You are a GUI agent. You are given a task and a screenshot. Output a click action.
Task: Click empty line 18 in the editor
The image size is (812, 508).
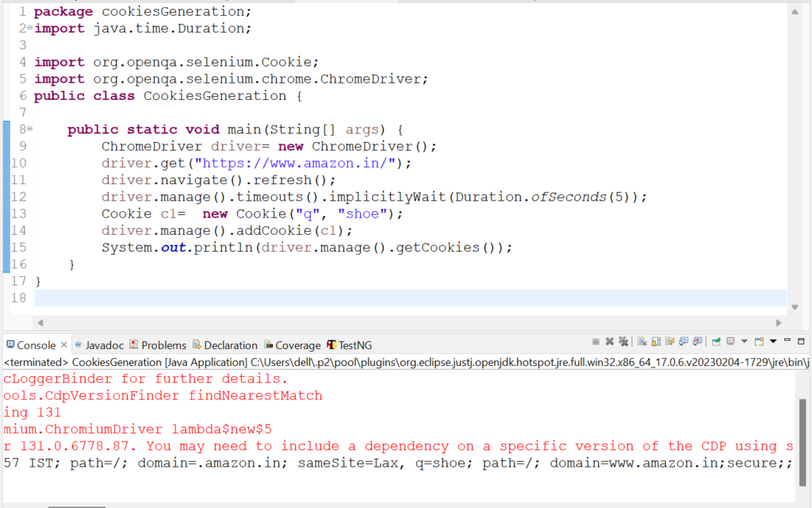point(410,298)
